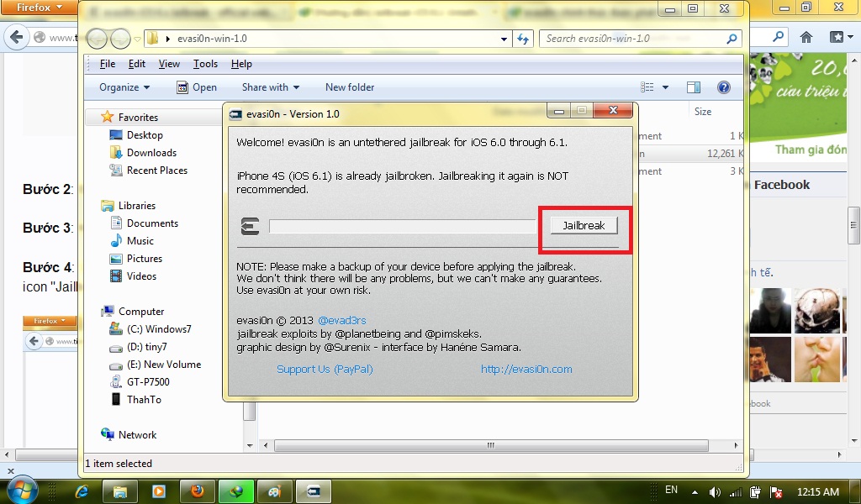Open the (D:) tiny7 drive
The height and width of the screenshot is (504, 861).
tap(146, 347)
